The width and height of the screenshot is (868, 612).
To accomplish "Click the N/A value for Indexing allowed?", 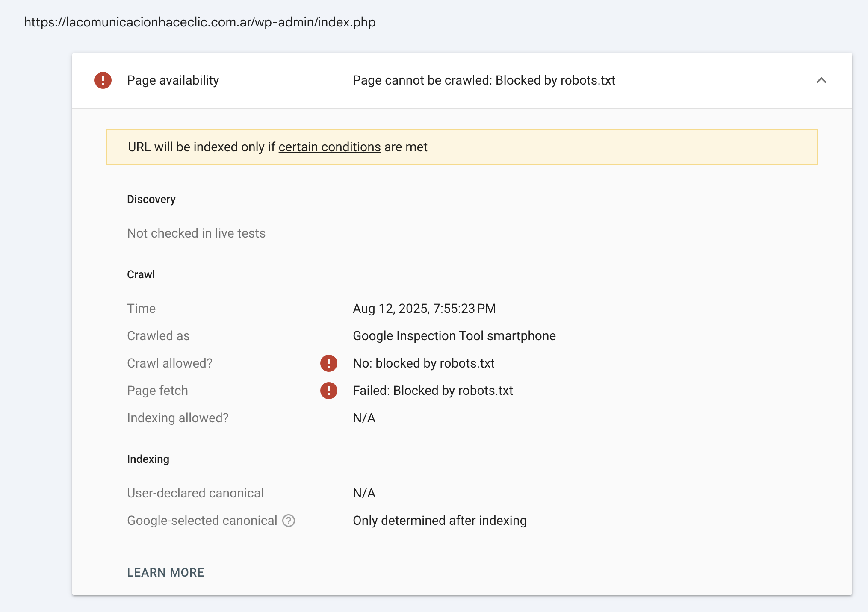I will [x=364, y=418].
